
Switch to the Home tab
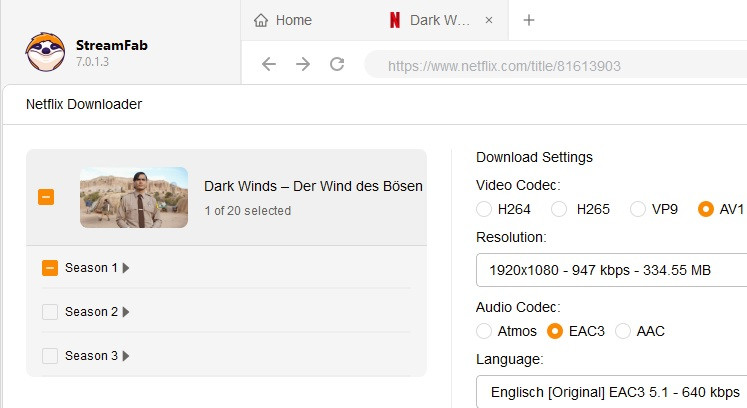tap(283, 20)
